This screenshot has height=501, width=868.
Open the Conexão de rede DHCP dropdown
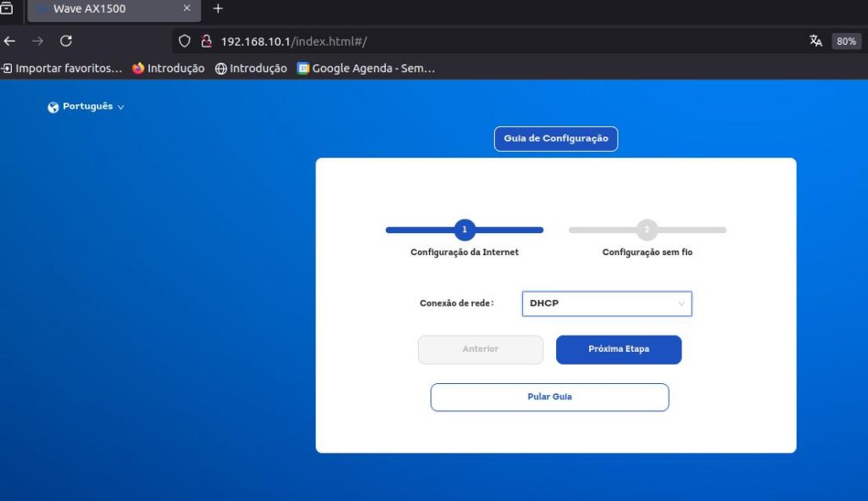point(607,303)
